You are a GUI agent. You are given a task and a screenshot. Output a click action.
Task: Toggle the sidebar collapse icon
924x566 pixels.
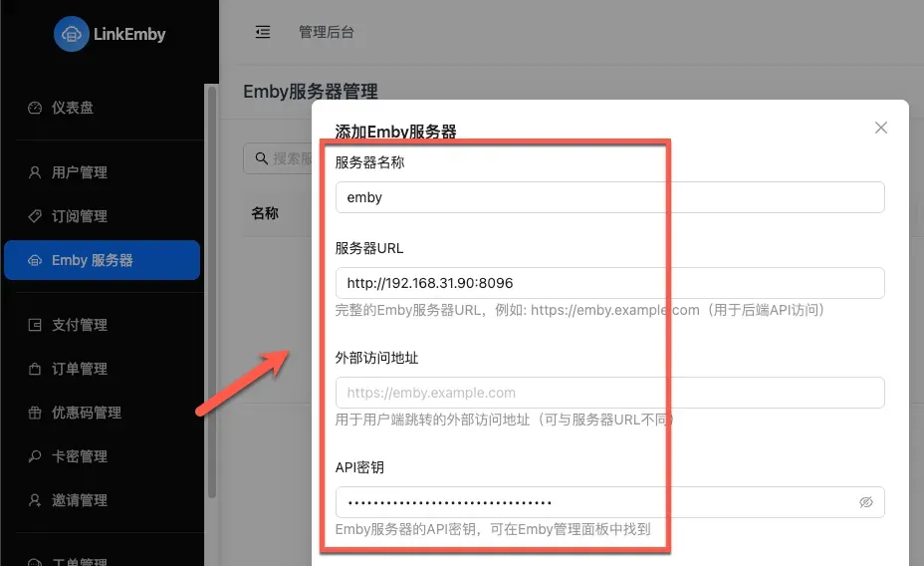tap(263, 32)
